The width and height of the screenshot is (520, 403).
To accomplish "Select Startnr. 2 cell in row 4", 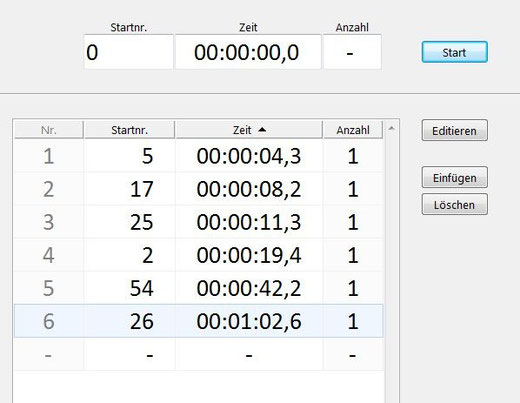I will [129, 255].
